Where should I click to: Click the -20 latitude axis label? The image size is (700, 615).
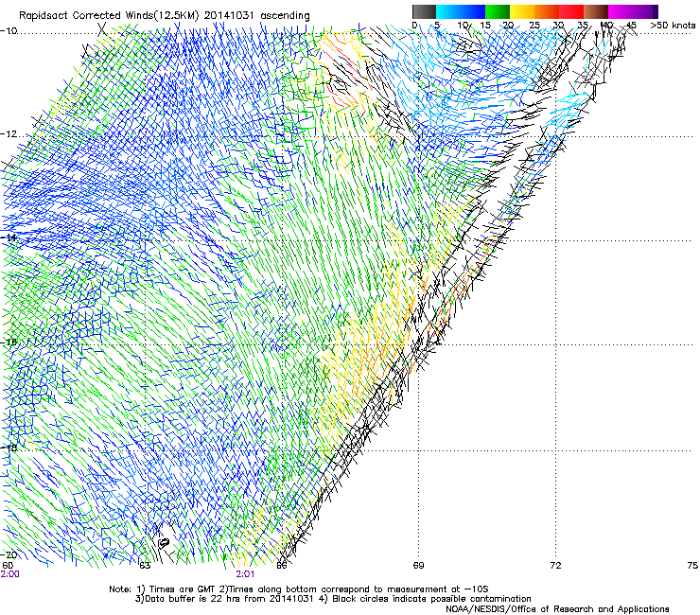click(9, 554)
